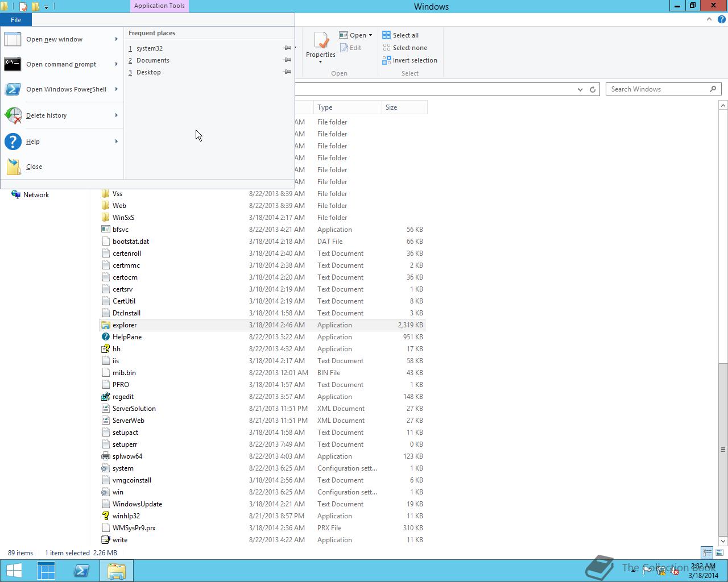Switch to large icons view layout
This screenshot has width=728, height=582.
719,552
